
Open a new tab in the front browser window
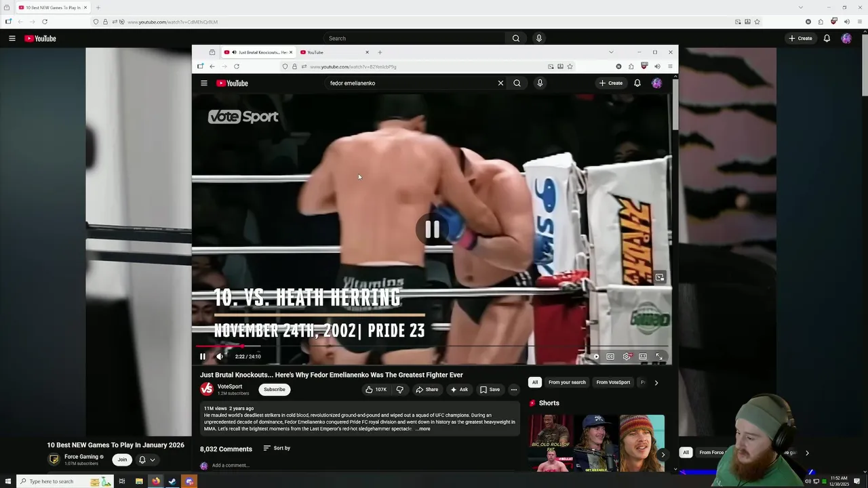pos(380,52)
